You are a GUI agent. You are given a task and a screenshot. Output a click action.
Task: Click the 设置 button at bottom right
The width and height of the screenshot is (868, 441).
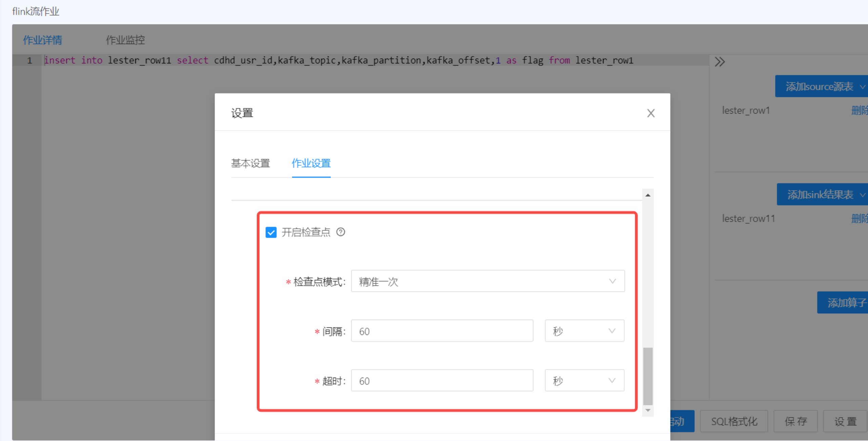845,421
